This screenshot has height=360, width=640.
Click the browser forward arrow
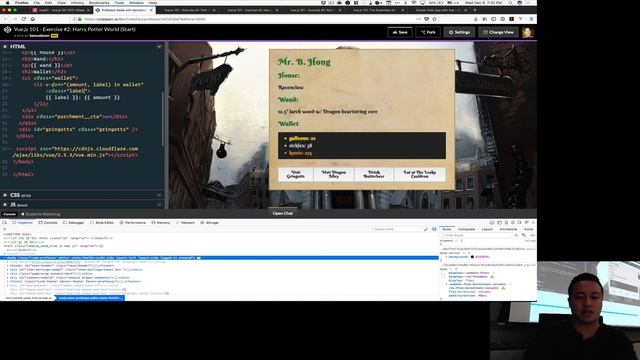coord(15,19)
